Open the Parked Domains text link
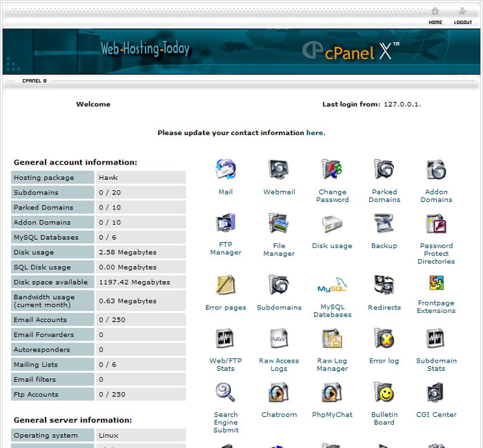 pyautogui.click(x=384, y=196)
